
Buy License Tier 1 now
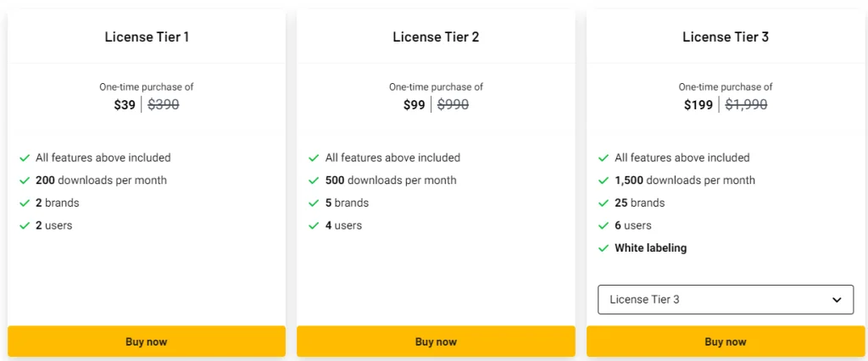point(146,342)
